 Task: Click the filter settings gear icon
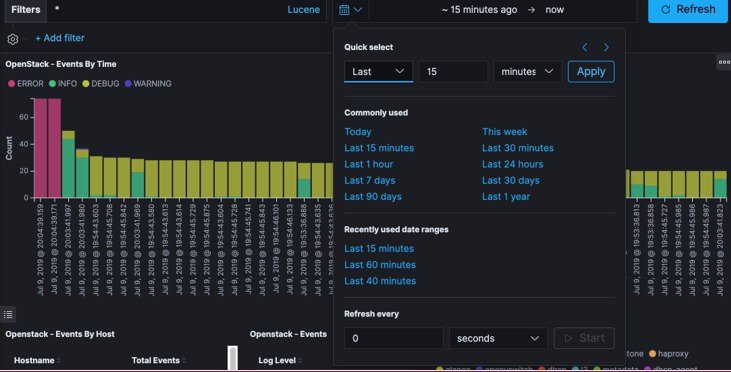pos(13,39)
